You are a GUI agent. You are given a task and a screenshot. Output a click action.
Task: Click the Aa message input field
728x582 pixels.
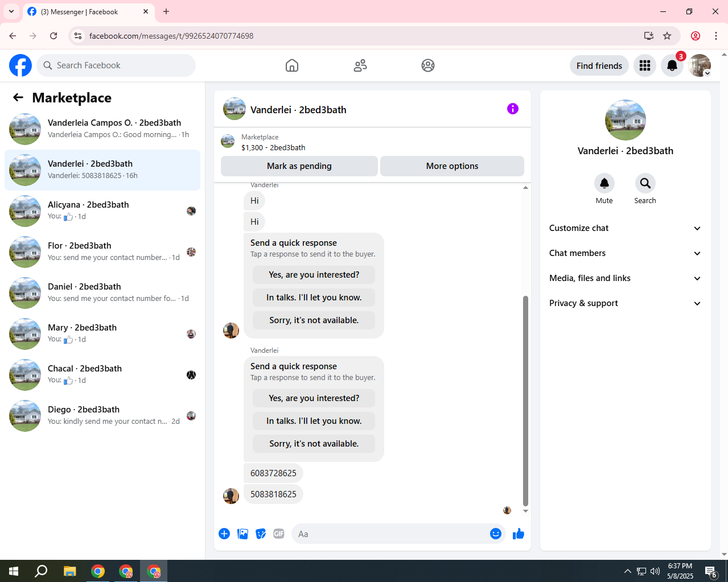(390, 534)
